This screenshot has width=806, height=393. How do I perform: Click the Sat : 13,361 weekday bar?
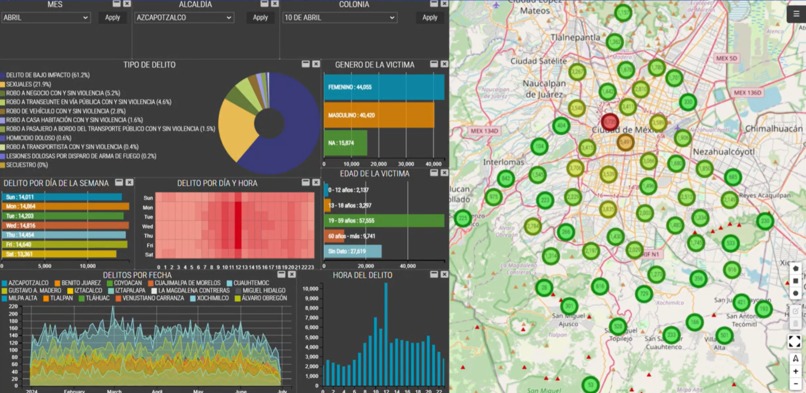click(59, 254)
